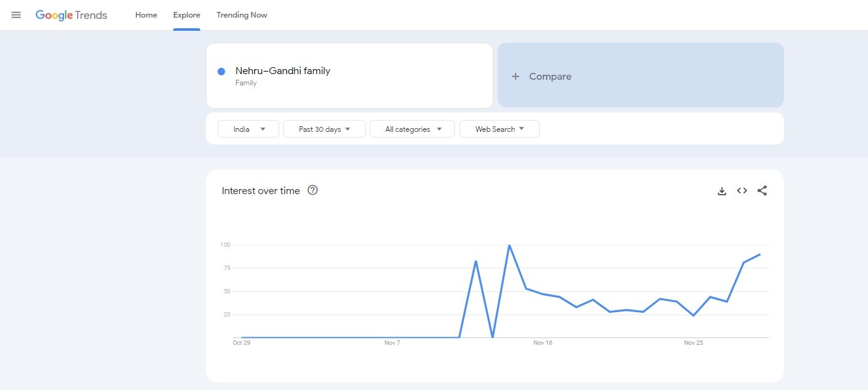Share the Interest over time chart
This screenshot has width=868, height=390.
[x=762, y=191]
